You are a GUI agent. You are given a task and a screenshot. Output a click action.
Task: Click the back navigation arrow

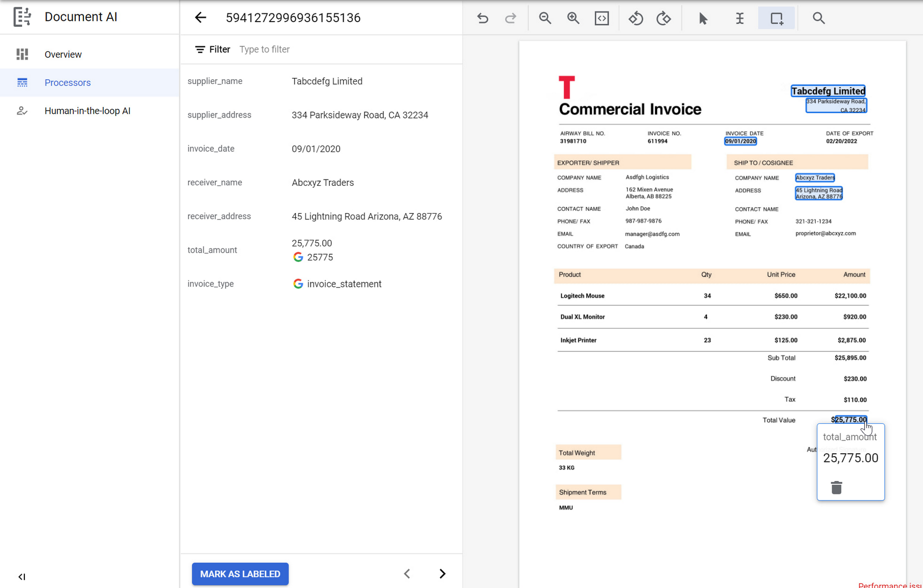tap(200, 18)
